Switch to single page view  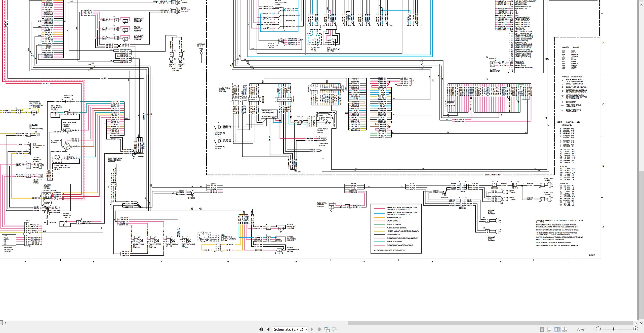pyautogui.click(x=542, y=329)
